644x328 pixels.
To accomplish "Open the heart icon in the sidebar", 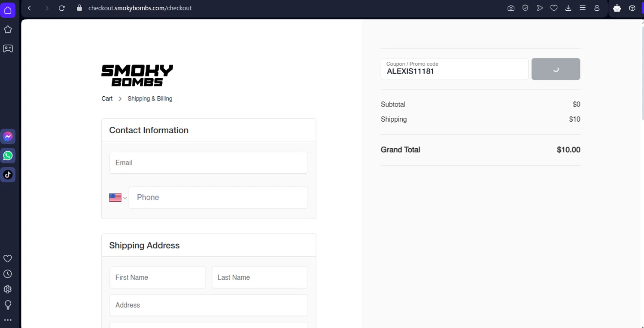I will pyautogui.click(x=8, y=258).
